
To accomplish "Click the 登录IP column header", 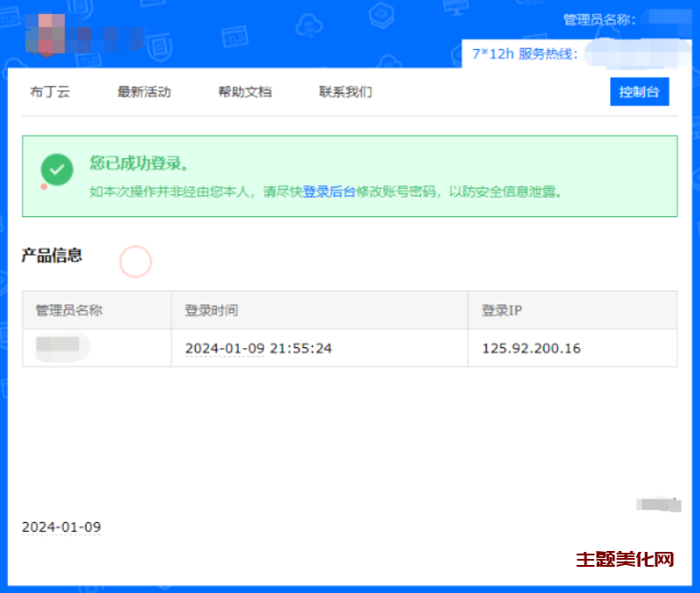I will coord(502,310).
